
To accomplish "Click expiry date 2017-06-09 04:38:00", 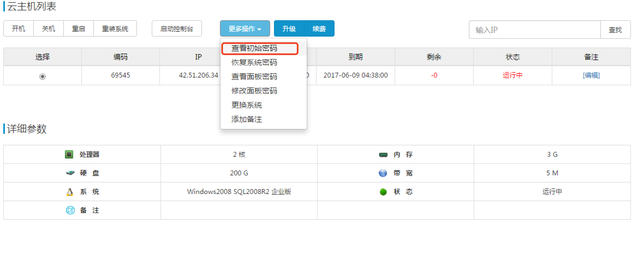I will pyautogui.click(x=356, y=75).
